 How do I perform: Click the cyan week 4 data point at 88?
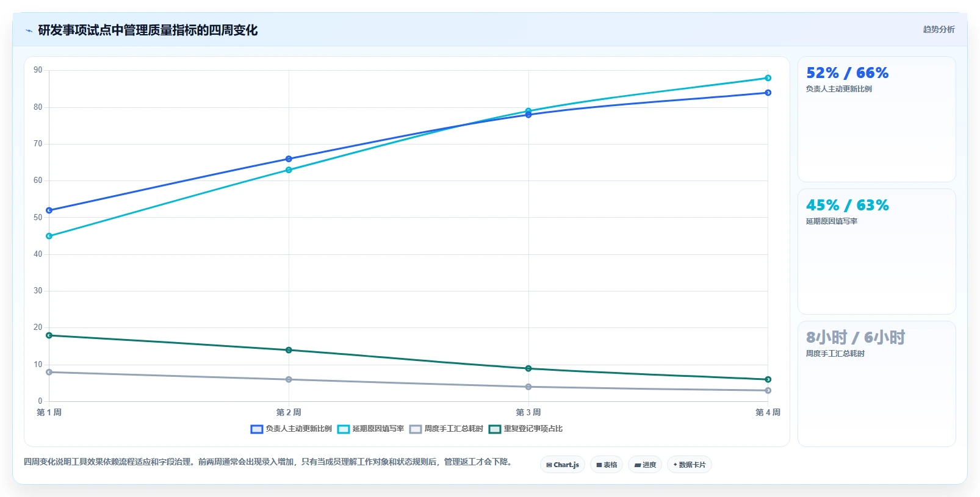point(768,78)
